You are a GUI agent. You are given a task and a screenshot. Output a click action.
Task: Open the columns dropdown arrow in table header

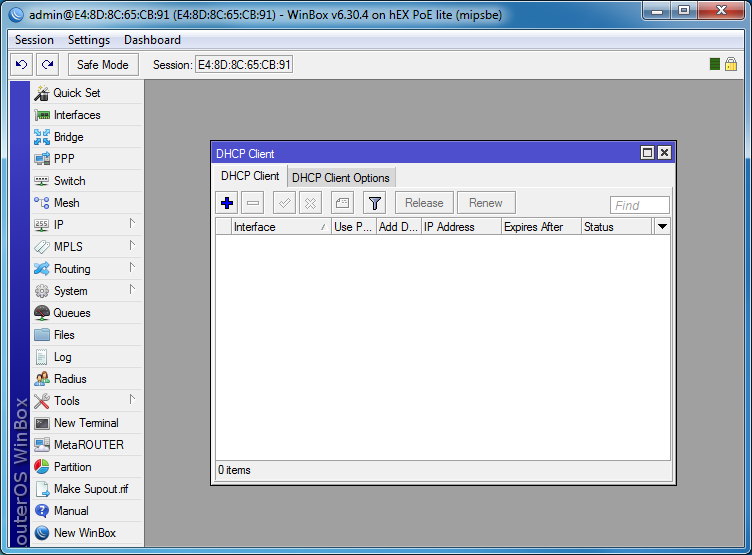(x=662, y=226)
